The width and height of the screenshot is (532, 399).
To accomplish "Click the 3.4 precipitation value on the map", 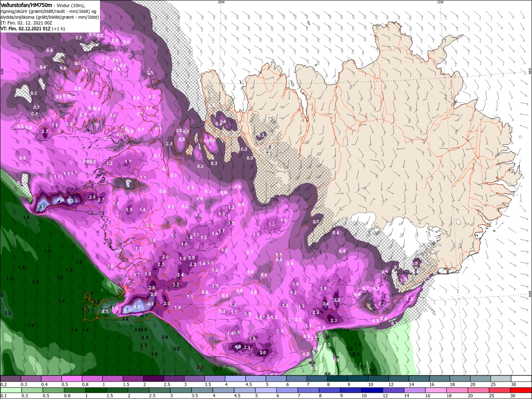I will pyautogui.click(x=325, y=304).
